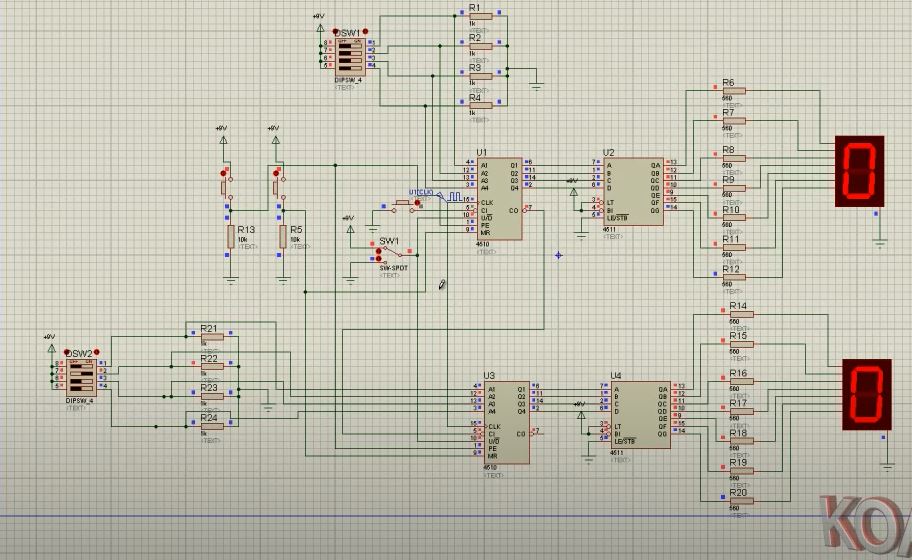912x560 pixels.
Task: Select resistor R11
Action: pos(734,248)
